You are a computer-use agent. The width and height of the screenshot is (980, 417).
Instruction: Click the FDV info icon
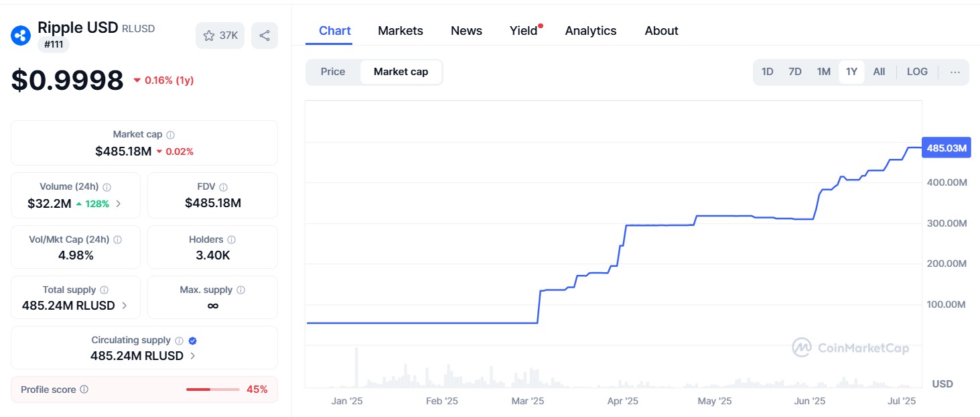[x=223, y=187]
